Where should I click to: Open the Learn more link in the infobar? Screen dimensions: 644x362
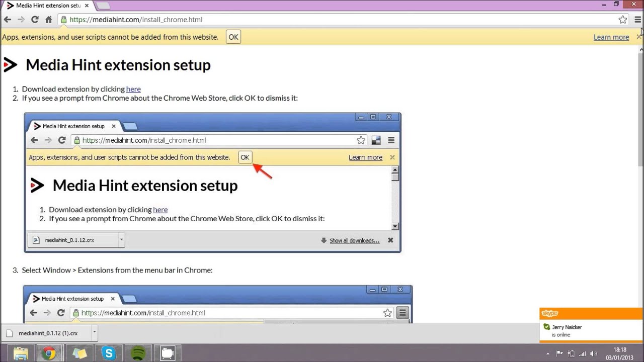coord(611,37)
